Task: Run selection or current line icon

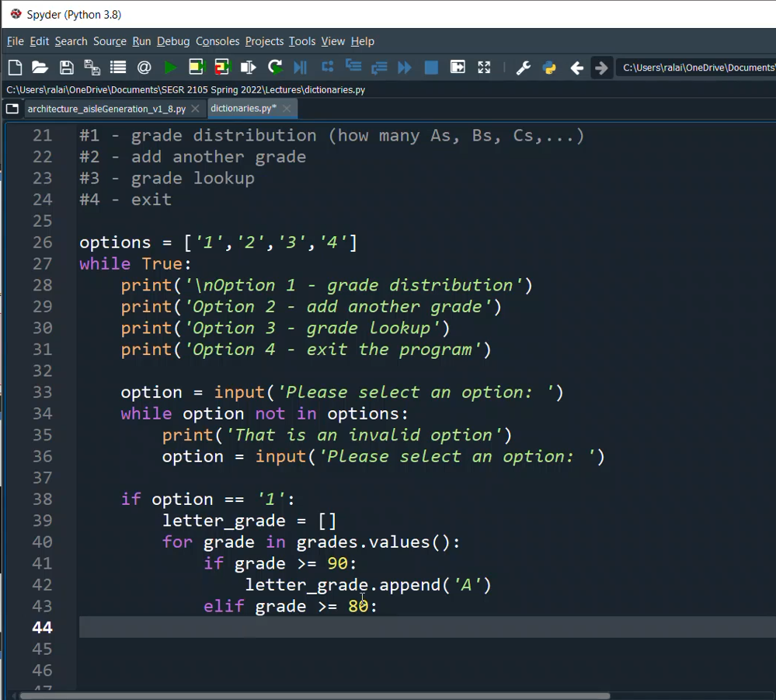Action: (249, 68)
